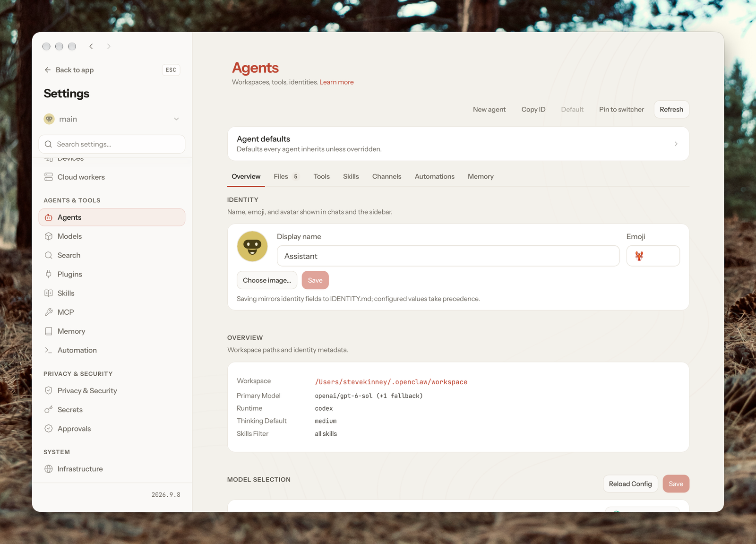Click the Cloud workers server icon
The height and width of the screenshot is (544, 756).
[x=49, y=177]
